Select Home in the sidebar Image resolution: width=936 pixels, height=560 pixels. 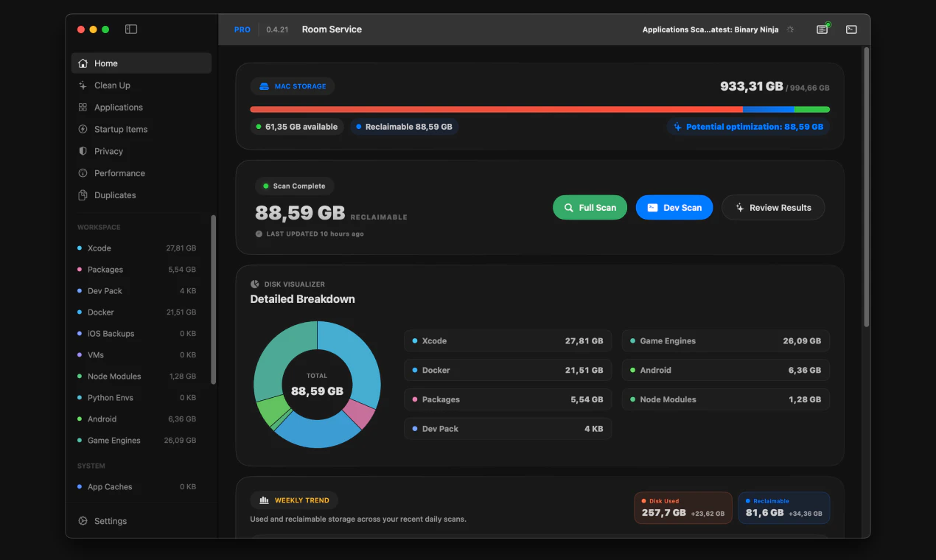141,63
